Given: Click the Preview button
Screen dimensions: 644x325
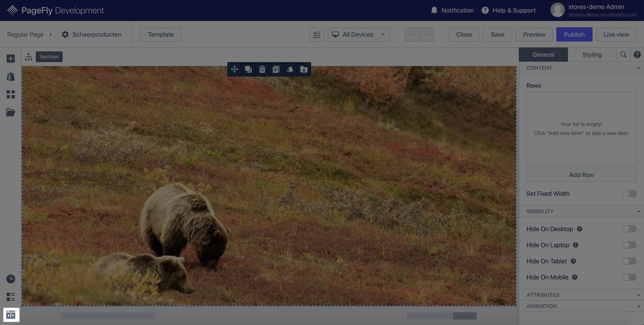Looking at the screenshot, I should [534, 34].
